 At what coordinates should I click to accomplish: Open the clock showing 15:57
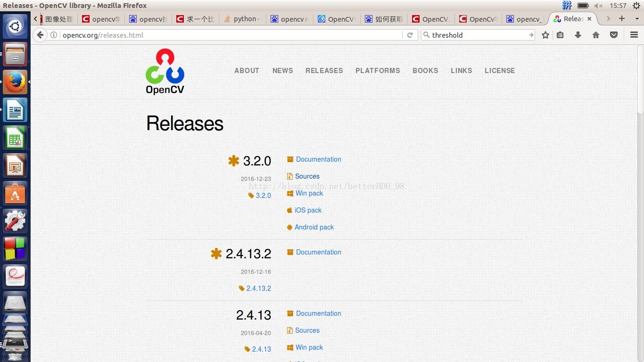618,6
